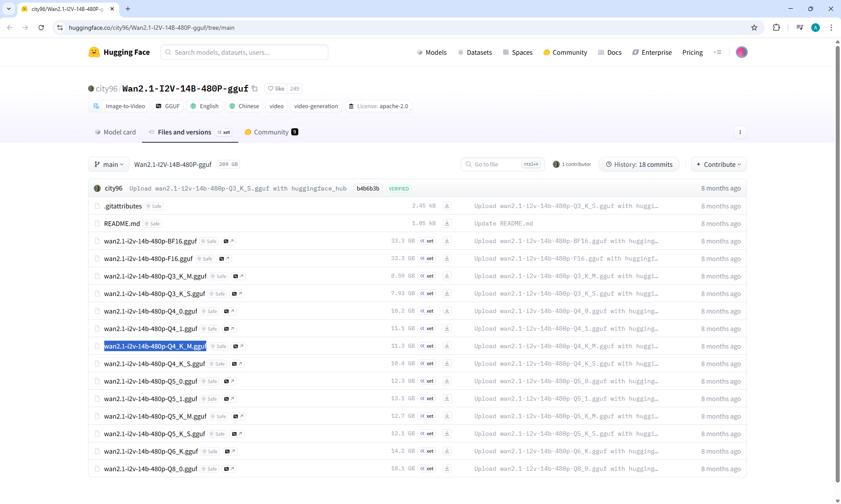The height and width of the screenshot is (504, 841).
Task: Focus the Go to file field
Action: point(495,165)
